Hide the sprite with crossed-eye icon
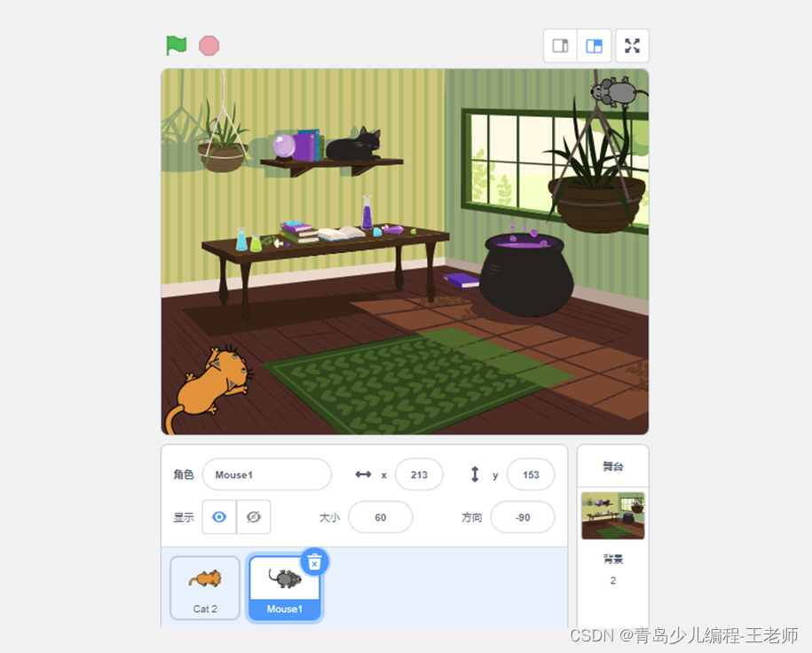812x653 pixels. pos(254,516)
